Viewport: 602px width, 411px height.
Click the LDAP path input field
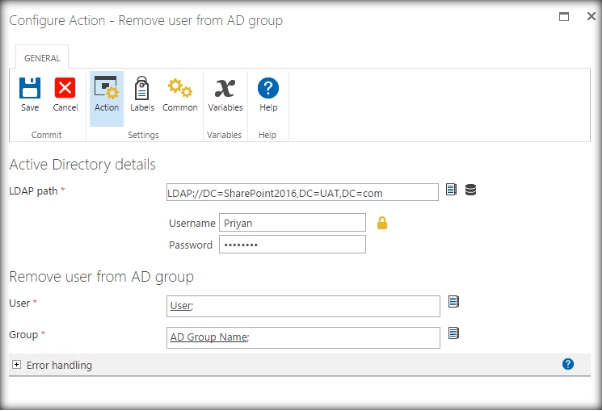[302, 192]
